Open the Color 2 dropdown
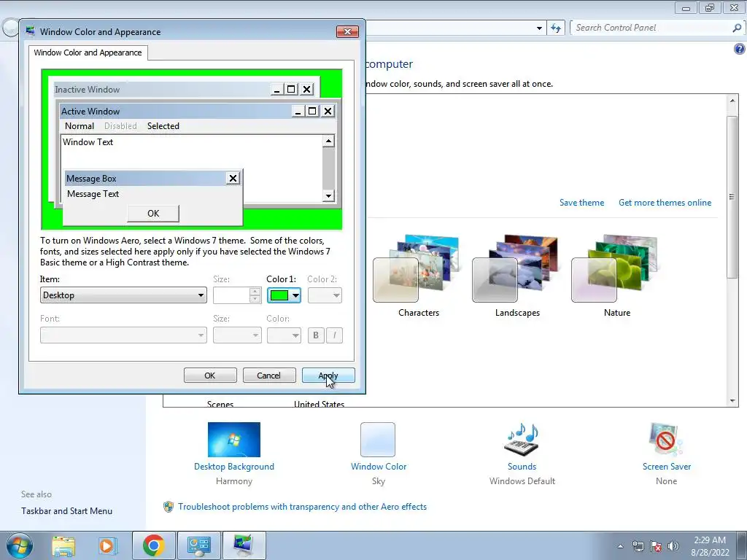Viewport: 747px width, 560px height. click(x=325, y=295)
